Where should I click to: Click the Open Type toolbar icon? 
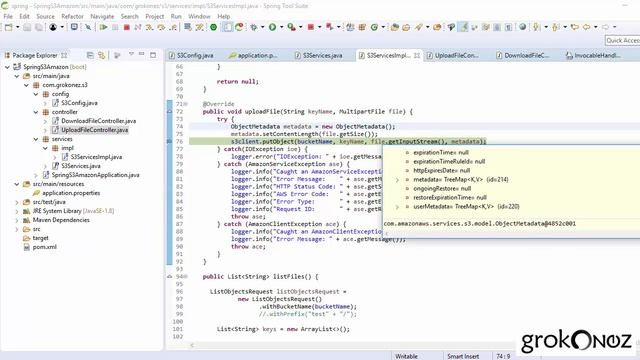[x=395, y=27]
